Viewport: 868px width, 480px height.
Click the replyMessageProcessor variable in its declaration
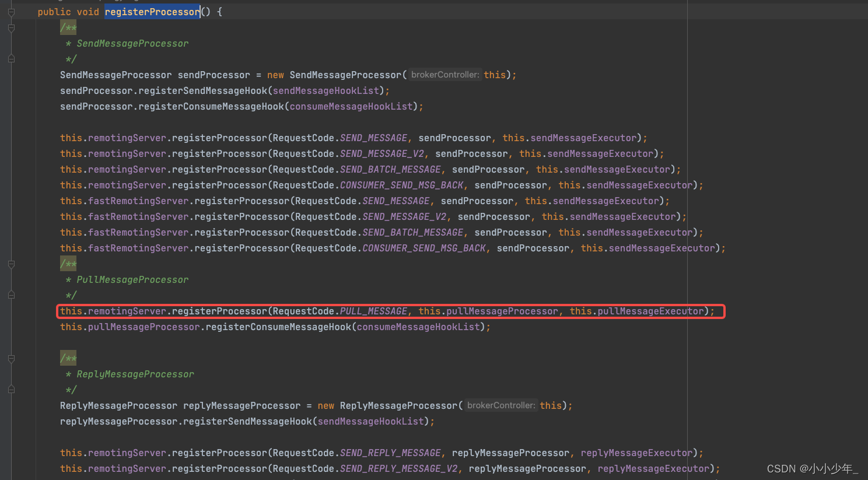tap(242, 405)
